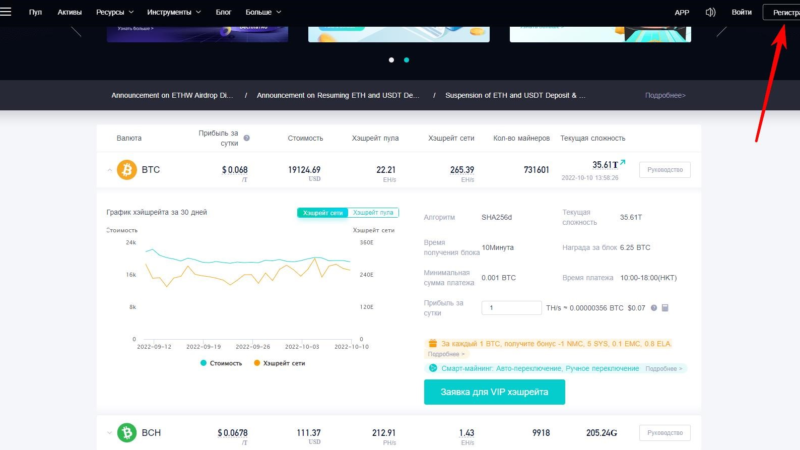Image resolution: width=800 pixels, height=450 pixels.
Task: Click the orange gift bonus icon
Action: click(433, 343)
